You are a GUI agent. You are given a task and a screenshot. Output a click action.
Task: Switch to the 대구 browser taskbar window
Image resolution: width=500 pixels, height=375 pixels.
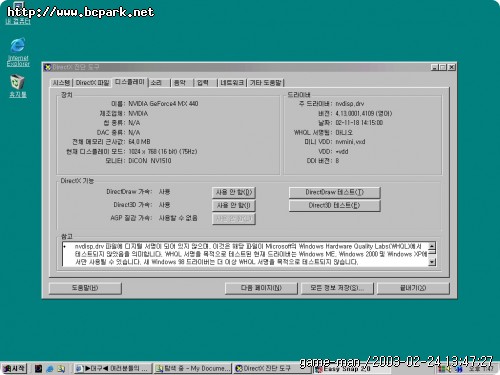112,369
